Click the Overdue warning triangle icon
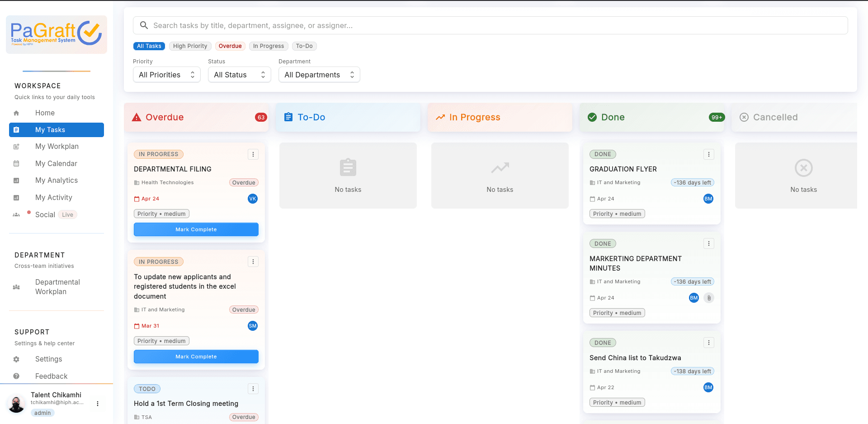This screenshot has height=424, width=868. pos(137,117)
